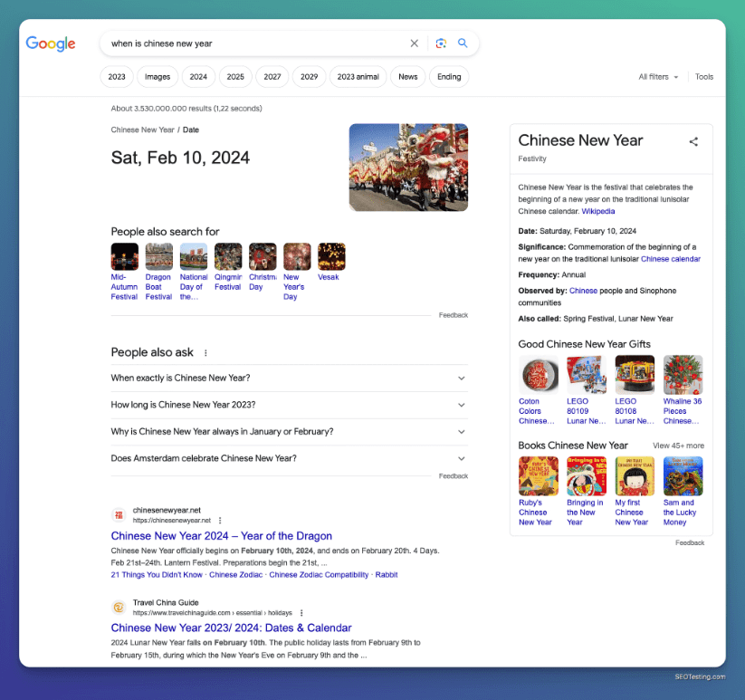The image size is (745, 700).
Task: Click the Google logo
Action: click(51, 43)
